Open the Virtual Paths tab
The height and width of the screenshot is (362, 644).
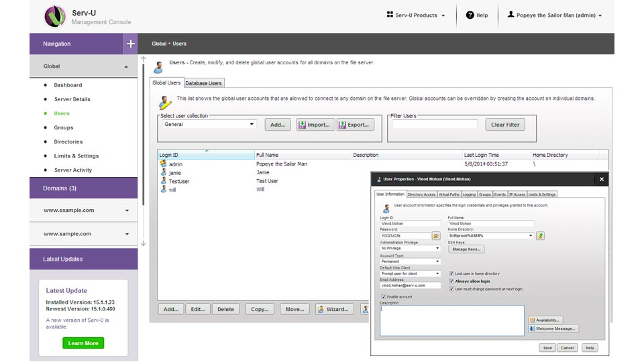tap(449, 194)
